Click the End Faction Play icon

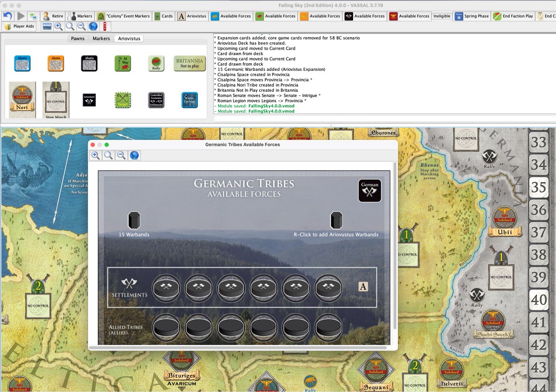[513, 15]
